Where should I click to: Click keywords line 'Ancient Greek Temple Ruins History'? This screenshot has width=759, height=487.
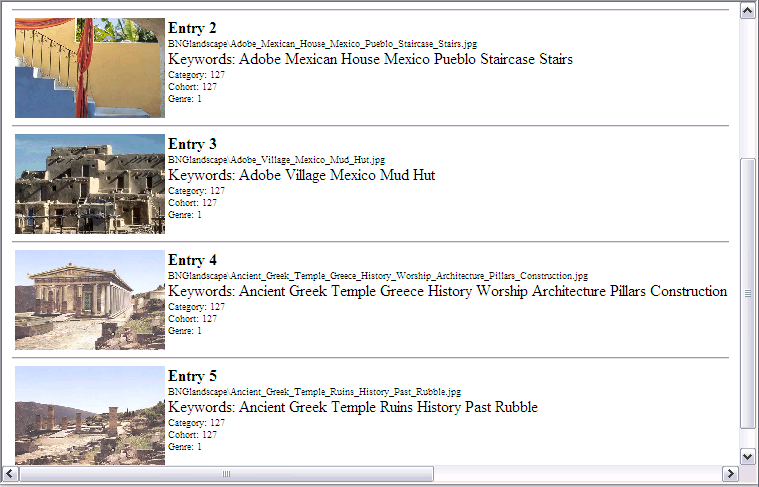pos(353,407)
